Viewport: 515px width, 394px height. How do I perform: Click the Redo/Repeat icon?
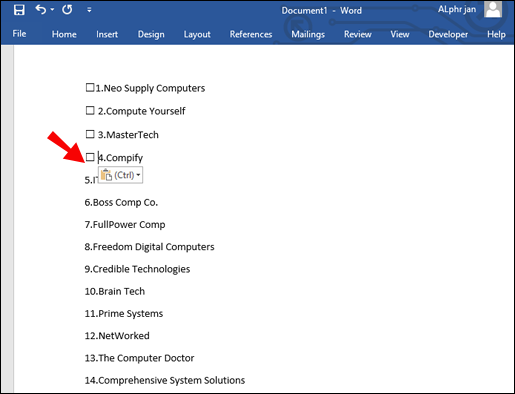[x=67, y=10]
